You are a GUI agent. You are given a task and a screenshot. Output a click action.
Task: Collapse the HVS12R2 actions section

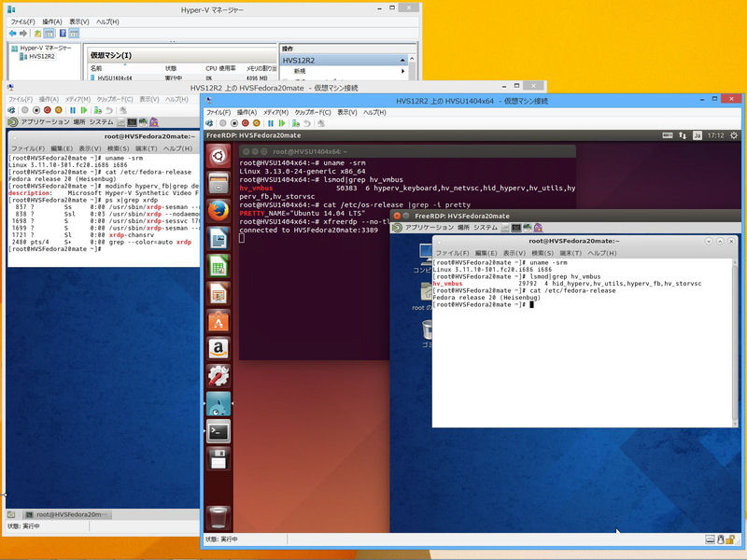point(402,61)
